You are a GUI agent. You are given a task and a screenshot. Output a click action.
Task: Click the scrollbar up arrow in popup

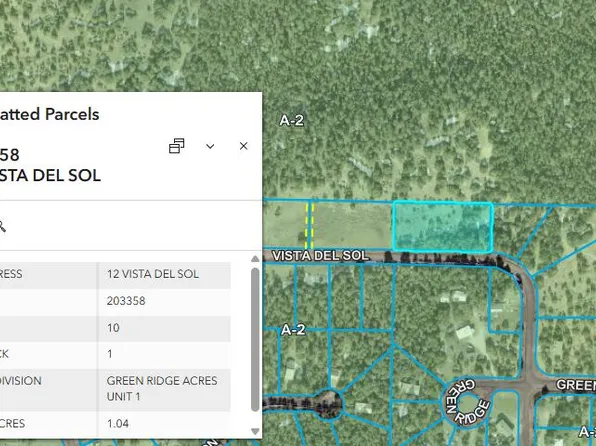255,259
